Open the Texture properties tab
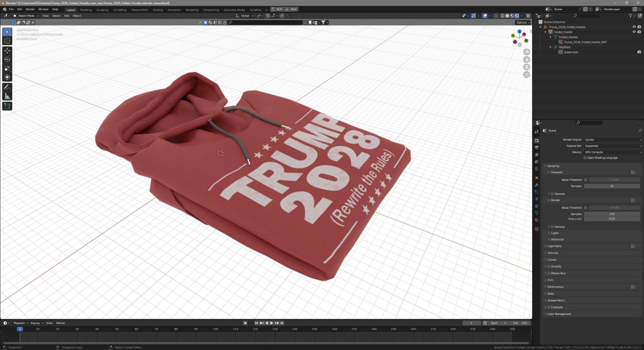This screenshot has width=644, height=350. click(537, 229)
